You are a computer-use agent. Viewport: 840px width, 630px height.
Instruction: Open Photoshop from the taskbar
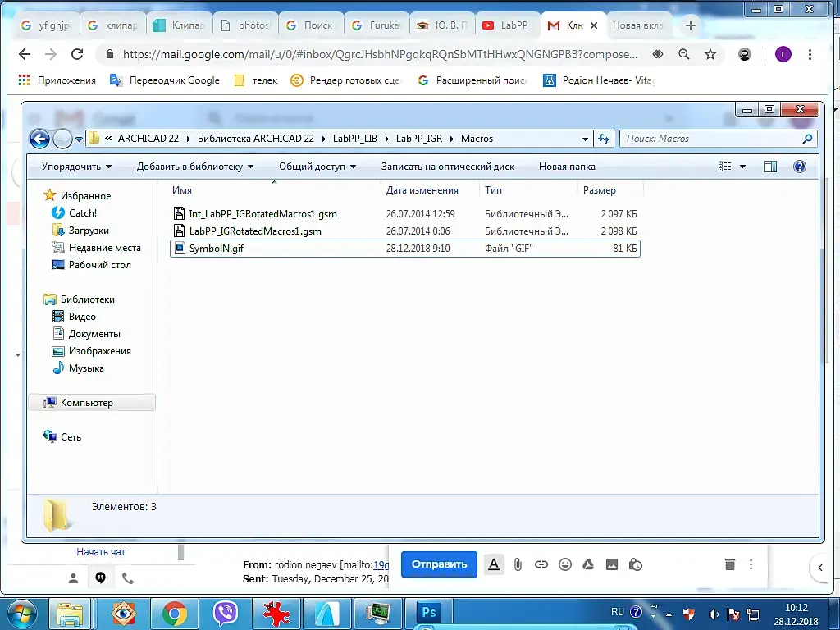tap(429, 612)
